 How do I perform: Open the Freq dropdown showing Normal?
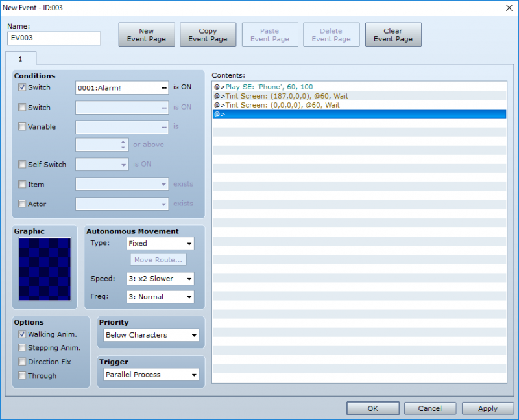pyautogui.click(x=160, y=297)
